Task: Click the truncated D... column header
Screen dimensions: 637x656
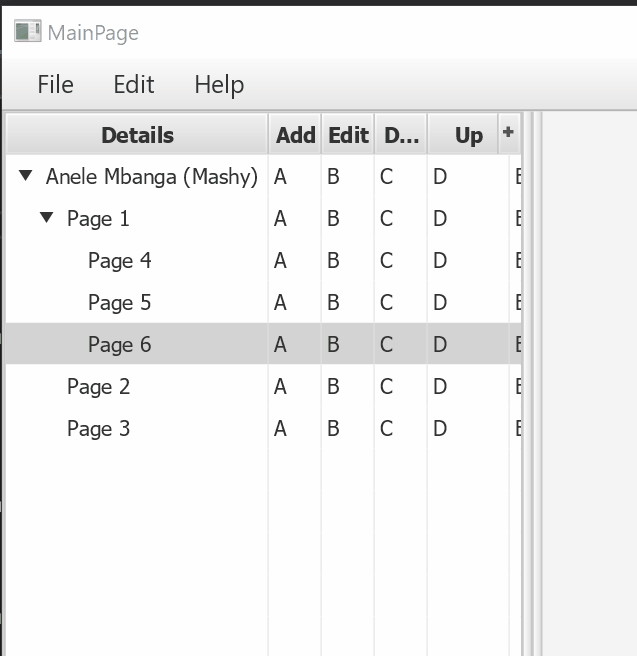Action: click(x=401, y=135)
